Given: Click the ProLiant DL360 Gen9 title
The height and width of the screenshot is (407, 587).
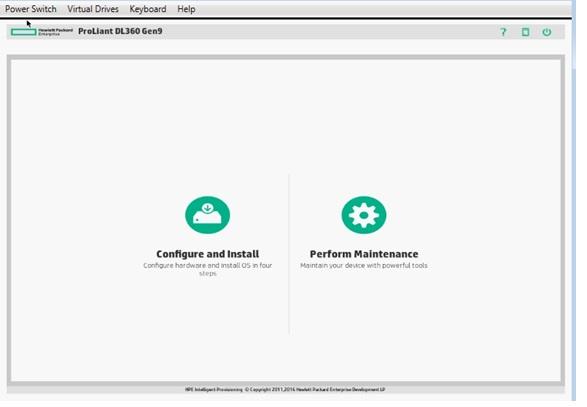Looking at the screenshot, I should [x=120, y=31].
